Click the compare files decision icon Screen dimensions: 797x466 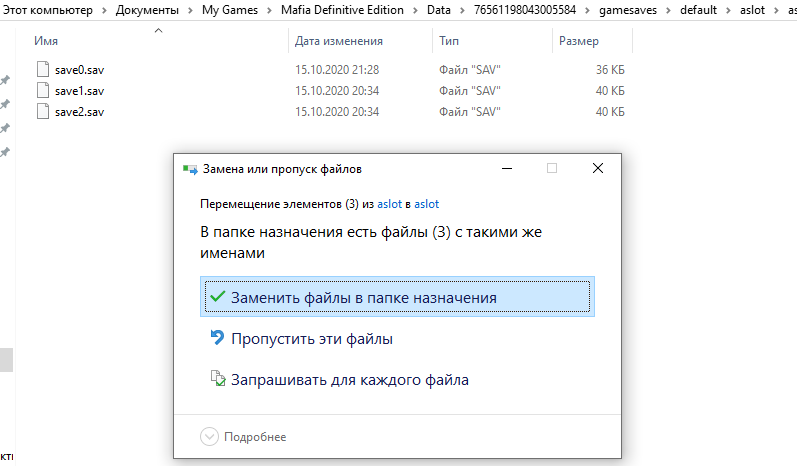tap(217, 379)
